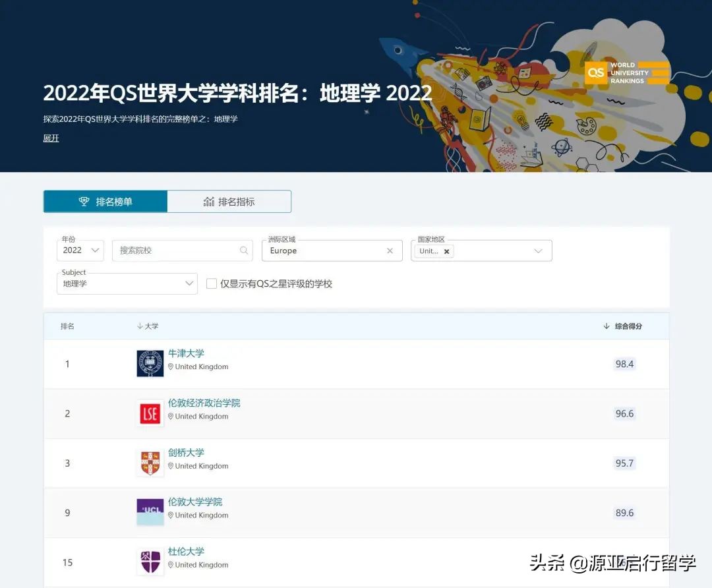The image size is (712, 588).
Task: Open the 剑桥大学 university link
Action: [x=187, y=453]
